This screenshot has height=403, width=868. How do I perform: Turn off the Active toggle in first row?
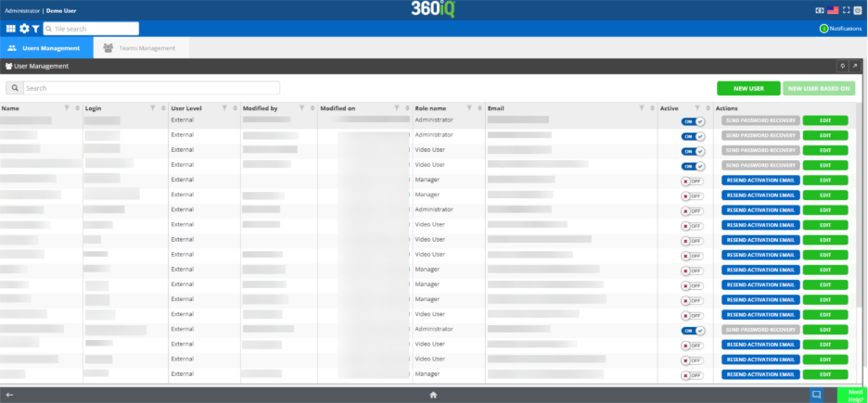[x=693, y=121]
